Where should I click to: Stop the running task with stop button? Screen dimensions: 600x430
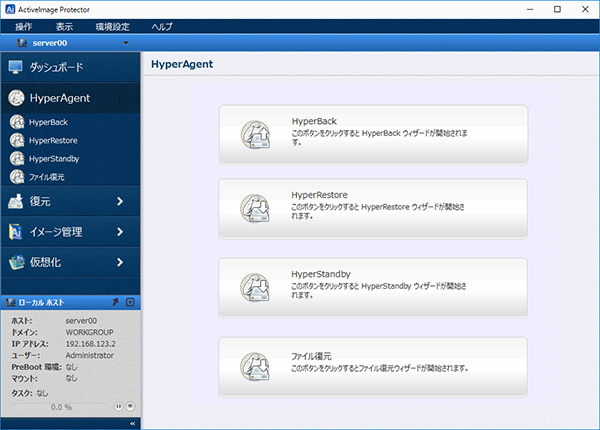(x=130, y=407)
